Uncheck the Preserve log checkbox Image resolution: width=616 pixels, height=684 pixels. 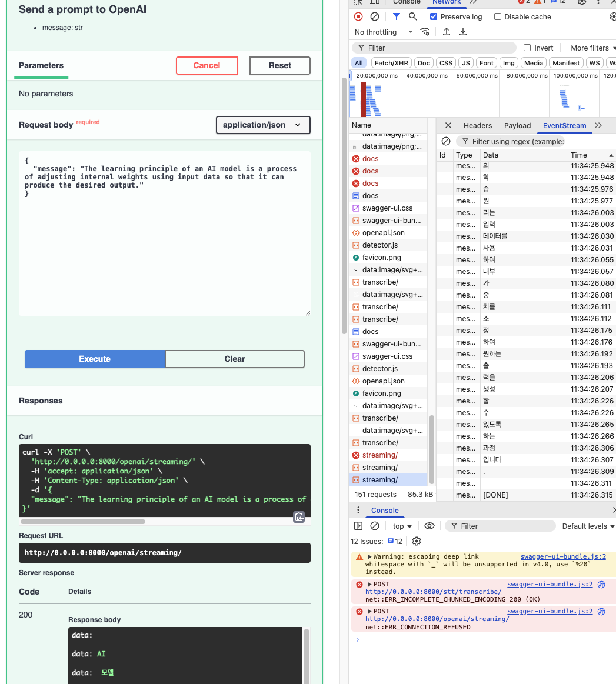coord(434,16)
